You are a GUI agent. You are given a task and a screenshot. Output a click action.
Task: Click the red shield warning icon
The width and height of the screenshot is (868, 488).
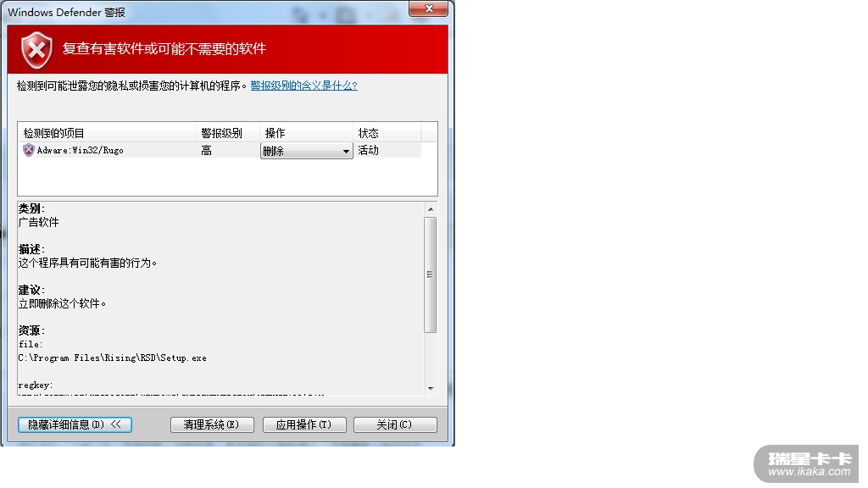(36, 50)
